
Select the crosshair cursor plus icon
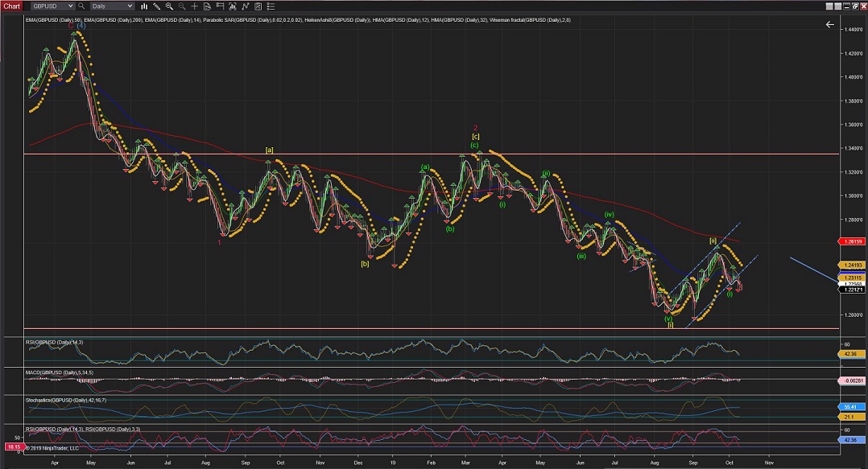[x=194, y=6]
